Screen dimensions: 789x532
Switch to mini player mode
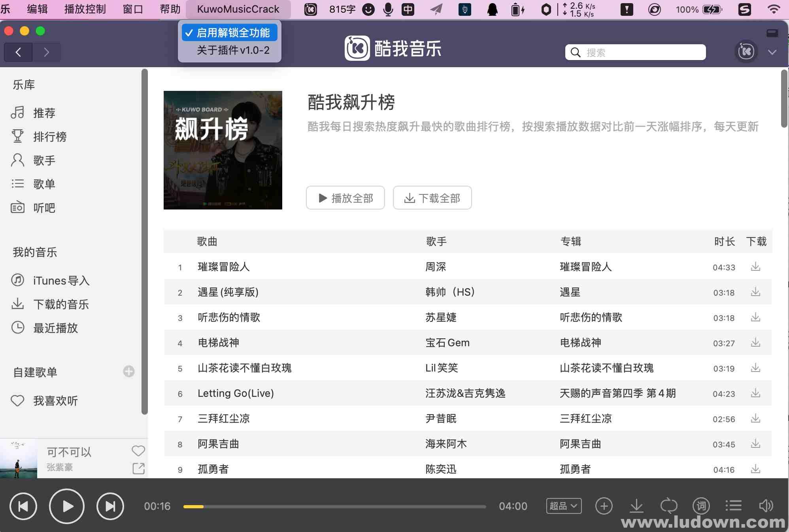click(x=772, y=33)
